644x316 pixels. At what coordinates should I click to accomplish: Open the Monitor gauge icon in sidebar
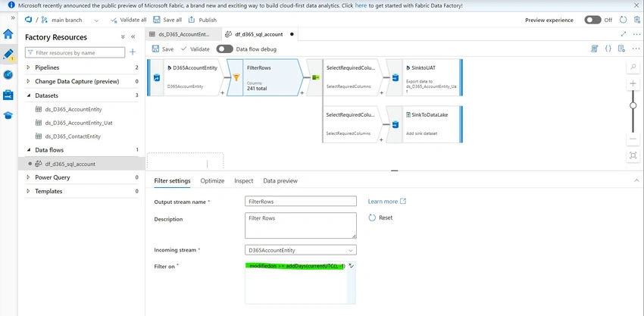[8, 75]
